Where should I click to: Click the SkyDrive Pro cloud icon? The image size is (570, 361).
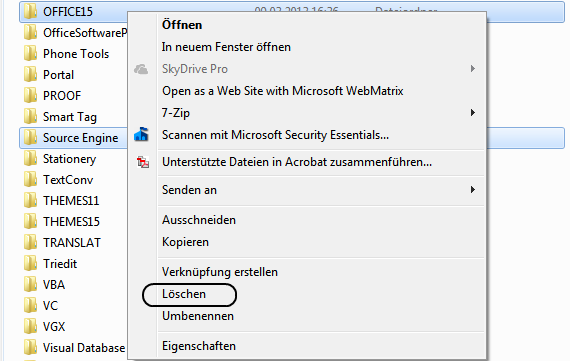pyautogui.click(x=141, y=69)
